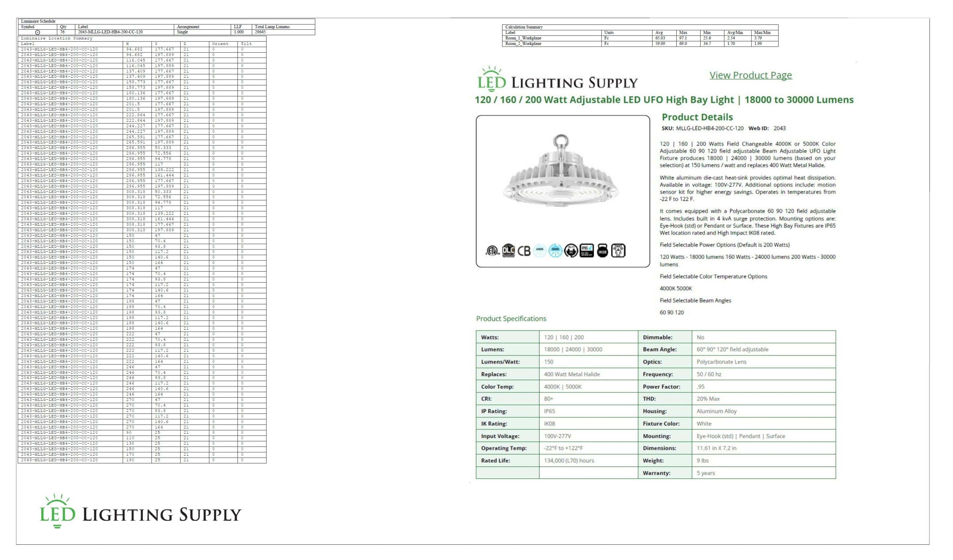Click the IP65 wet location icon
Viewport: 953px width, 560px height.
click(x=587, y=251)
